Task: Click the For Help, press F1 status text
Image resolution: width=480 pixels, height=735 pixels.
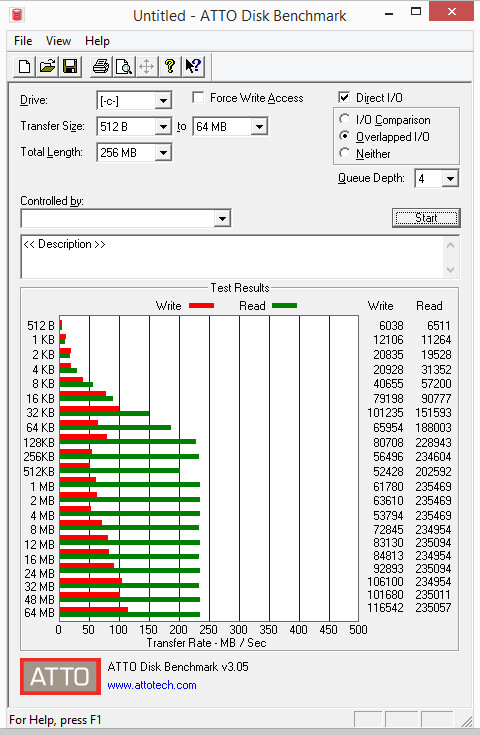Action: point(55,720)
